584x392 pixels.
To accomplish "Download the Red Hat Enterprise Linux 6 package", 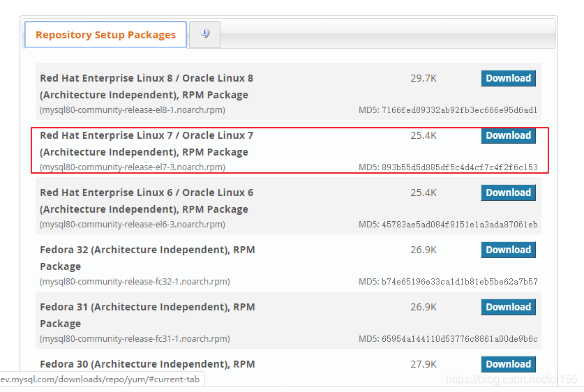I will 509,193.
